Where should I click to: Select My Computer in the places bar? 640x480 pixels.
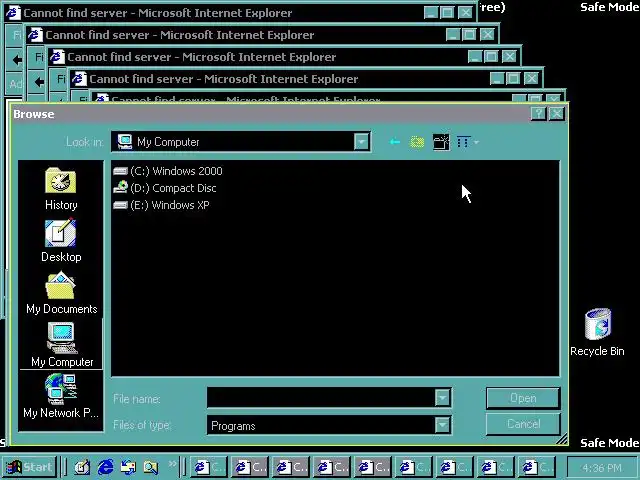coord(62,344)
